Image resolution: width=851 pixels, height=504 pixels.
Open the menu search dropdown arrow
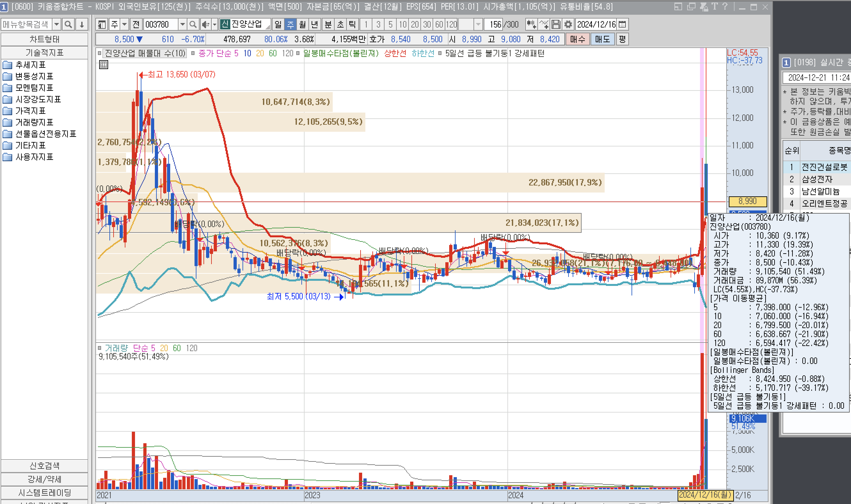(57, 24)
